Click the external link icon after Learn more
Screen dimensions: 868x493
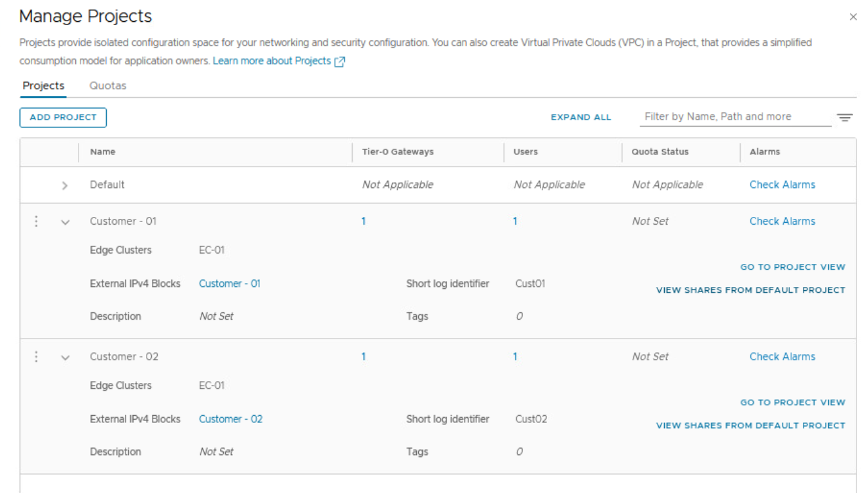click(x=340, y=62)
